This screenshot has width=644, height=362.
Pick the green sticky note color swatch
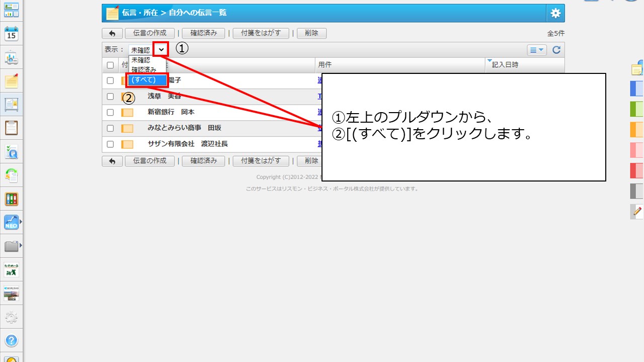636,109
